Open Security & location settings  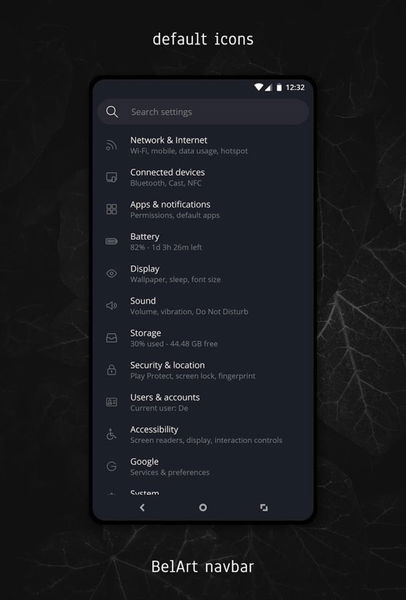pos(203,370)
